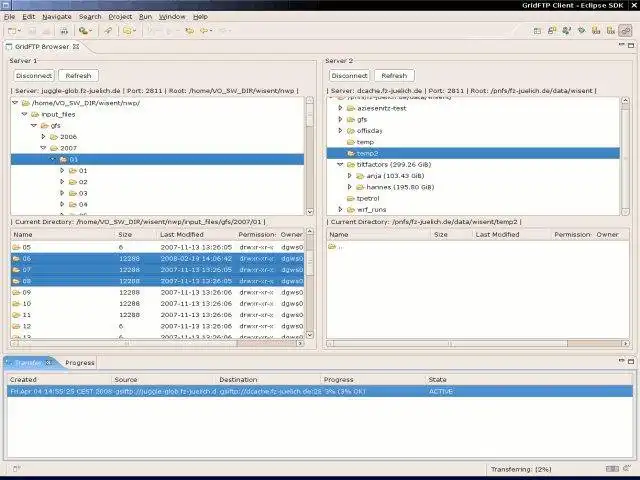Collapse the /home/VO_SW_DIR/wisent/nwp/ root node
Screen dimensions: 640x480
pyautogui.click(x=16, y=103)
